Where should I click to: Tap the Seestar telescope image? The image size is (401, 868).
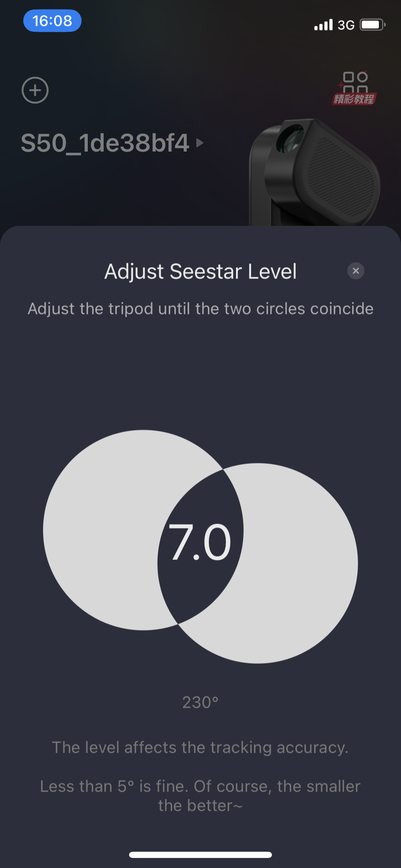pyautogui.click(x=315, y=172)
